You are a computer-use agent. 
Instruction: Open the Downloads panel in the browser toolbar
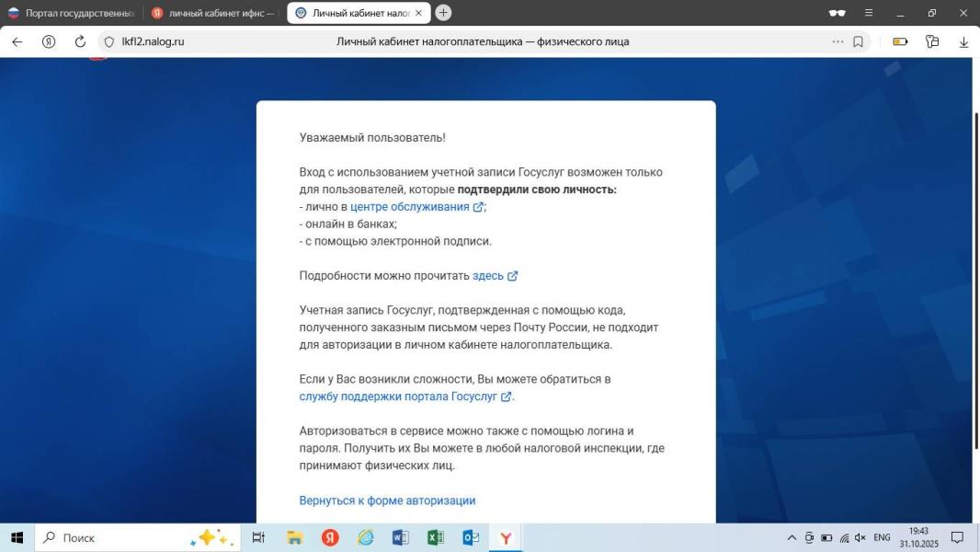963,40
